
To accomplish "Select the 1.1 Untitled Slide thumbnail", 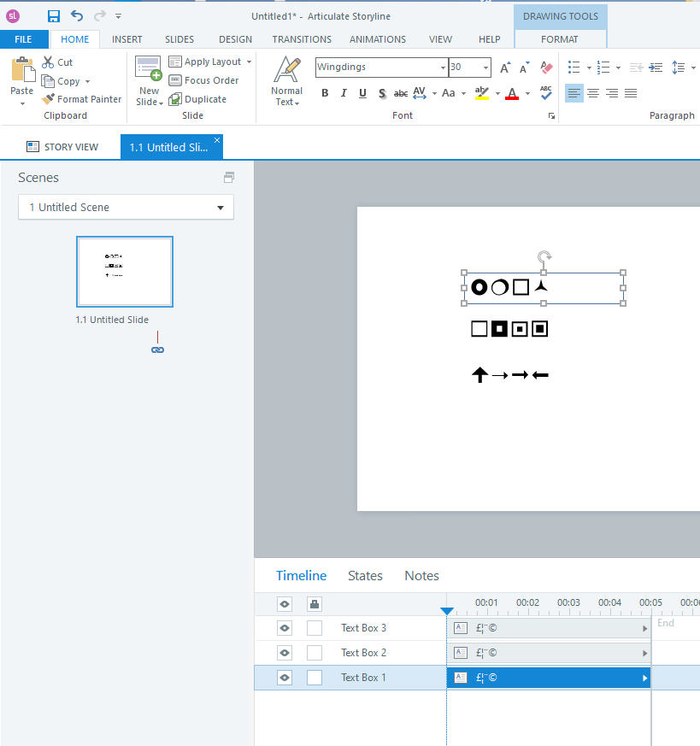I will [125, 272].
